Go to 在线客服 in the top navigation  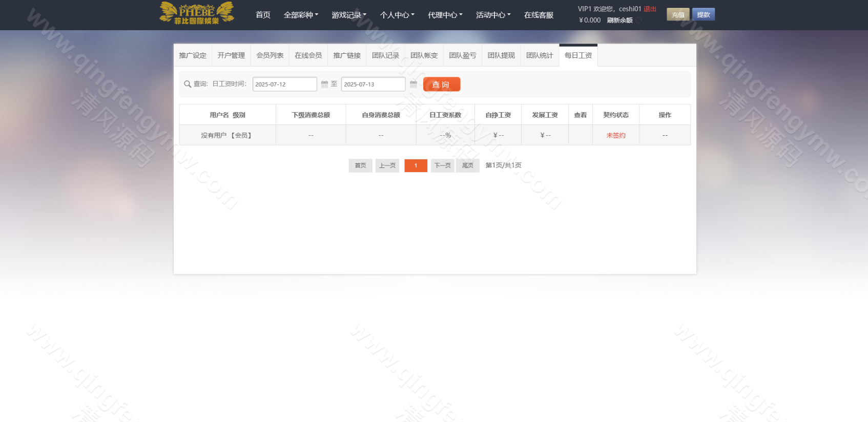539,15
